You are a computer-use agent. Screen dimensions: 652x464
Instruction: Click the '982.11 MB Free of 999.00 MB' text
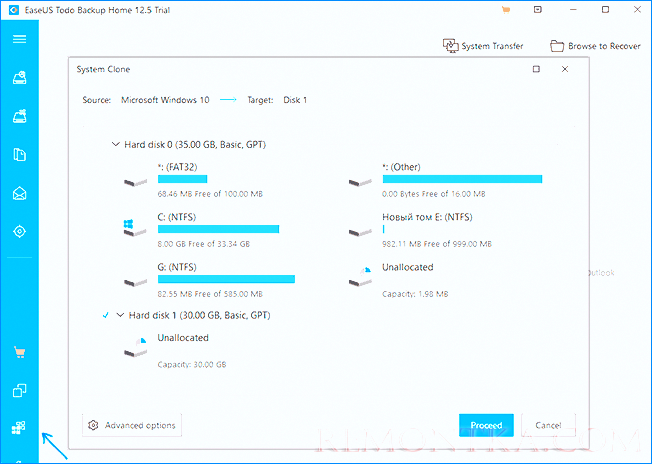tap(437, 244)
